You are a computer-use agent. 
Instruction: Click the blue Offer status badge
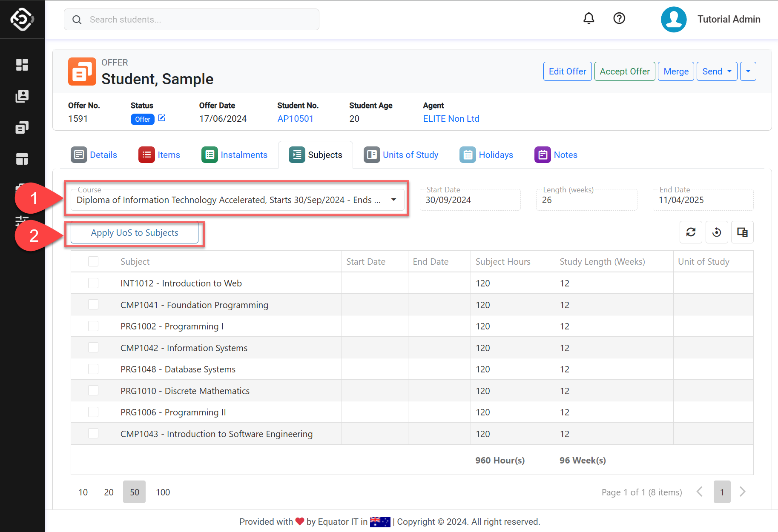tap(142, 119)
